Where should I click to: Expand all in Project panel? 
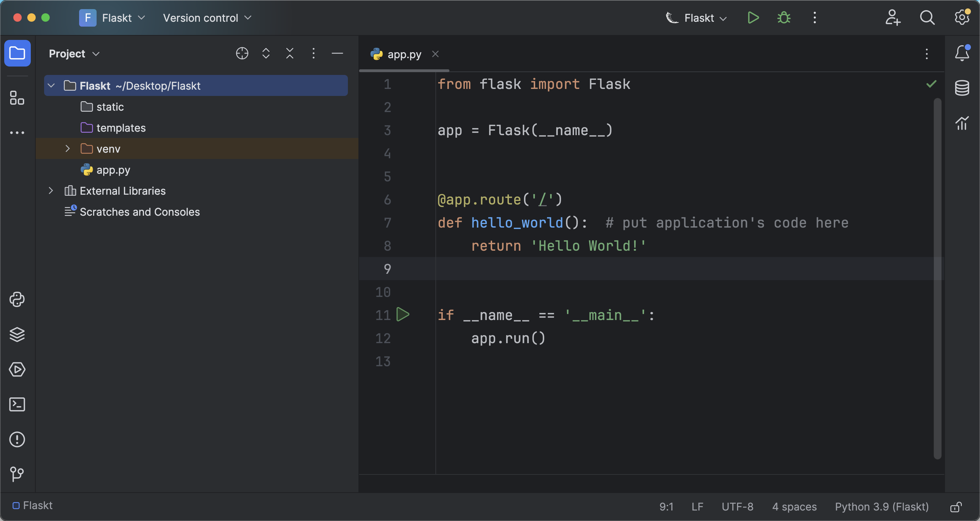coord(266,53)
